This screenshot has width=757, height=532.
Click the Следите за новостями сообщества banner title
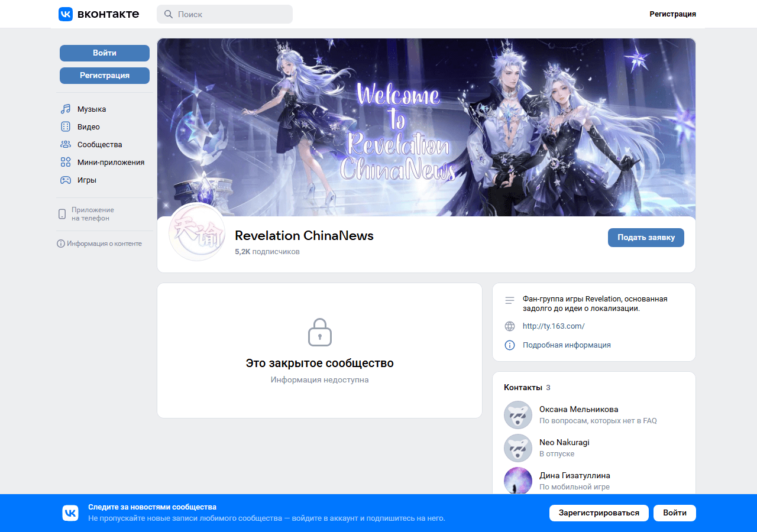tap(152, 507)
